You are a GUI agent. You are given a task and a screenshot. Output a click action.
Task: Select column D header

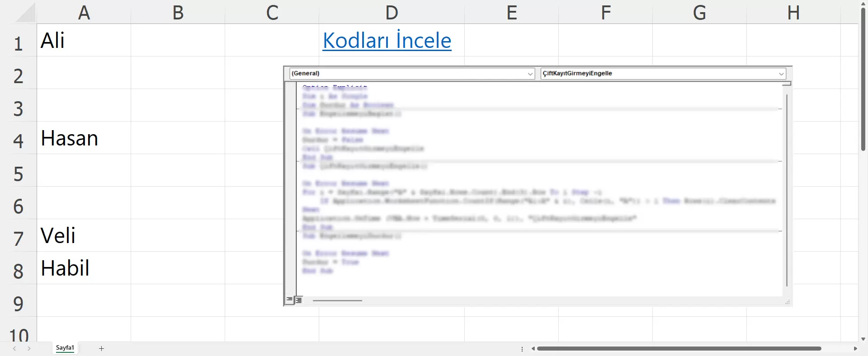pos(392,12)
